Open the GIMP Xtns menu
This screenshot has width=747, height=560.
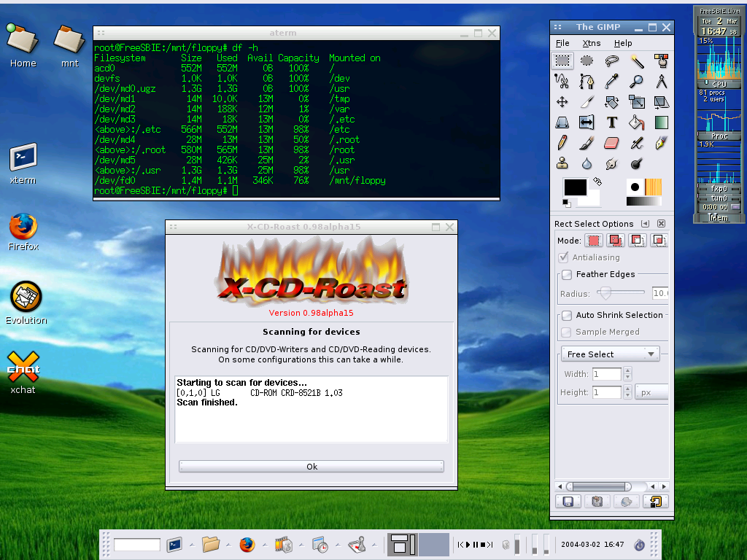click(592, 43)
